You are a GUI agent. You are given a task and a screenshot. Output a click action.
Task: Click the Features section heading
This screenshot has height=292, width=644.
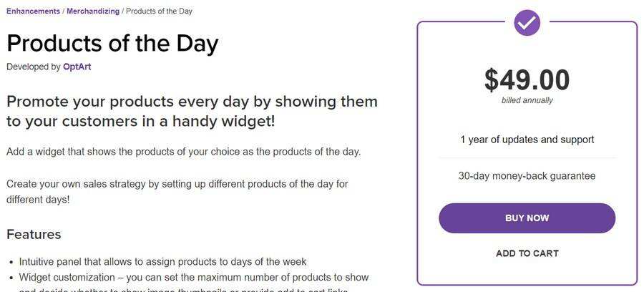[x=34, y=234]
